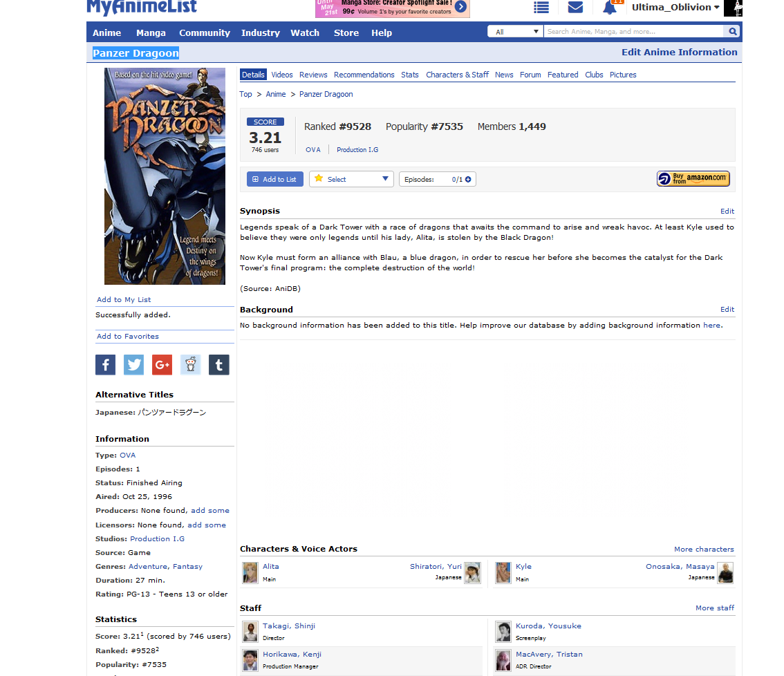Click the search magnifier button

coord(732,32)
